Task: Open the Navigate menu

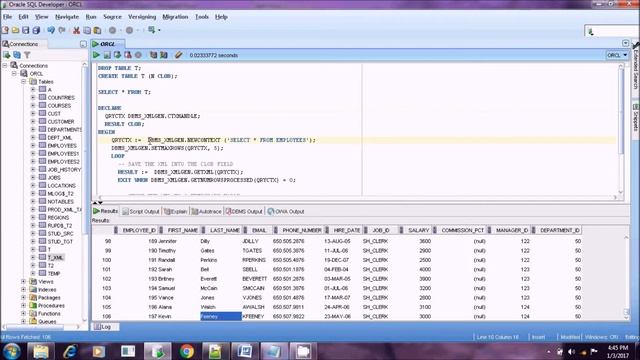Action: click(x=67, y=17)
